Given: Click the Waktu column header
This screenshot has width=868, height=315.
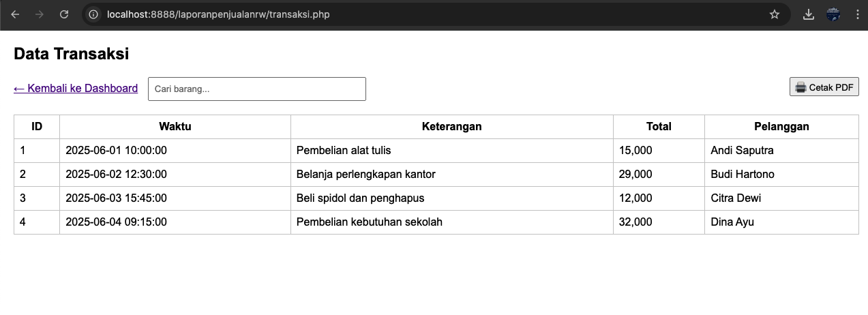Looking at the screenshot, I should point(175,127).
